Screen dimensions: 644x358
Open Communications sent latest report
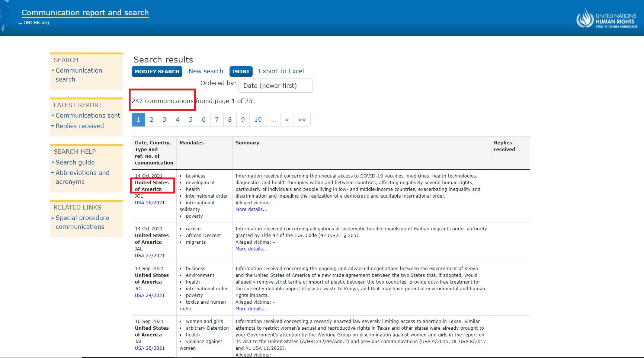pos(88,116)
